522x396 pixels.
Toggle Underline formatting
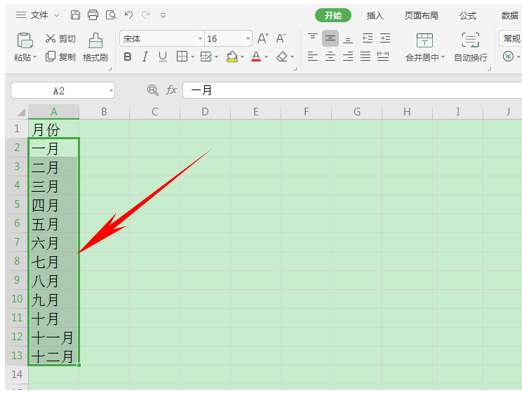point(163,57)
